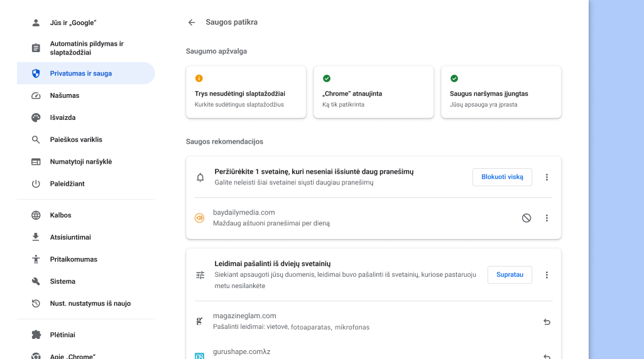
Task: Open the Trys nesudėtingi slaptažodžiai card
Action: (246, 92)
